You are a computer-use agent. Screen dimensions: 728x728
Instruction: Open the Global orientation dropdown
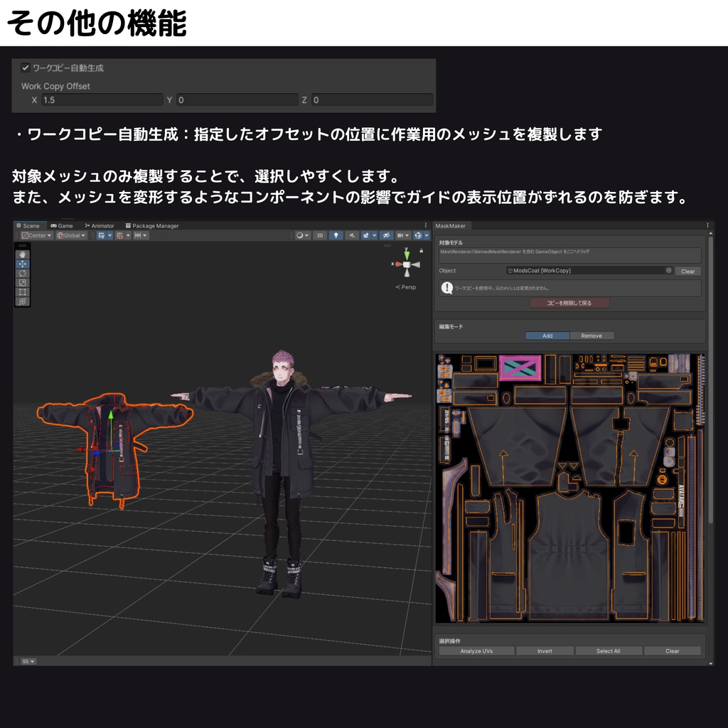(71, 235)
